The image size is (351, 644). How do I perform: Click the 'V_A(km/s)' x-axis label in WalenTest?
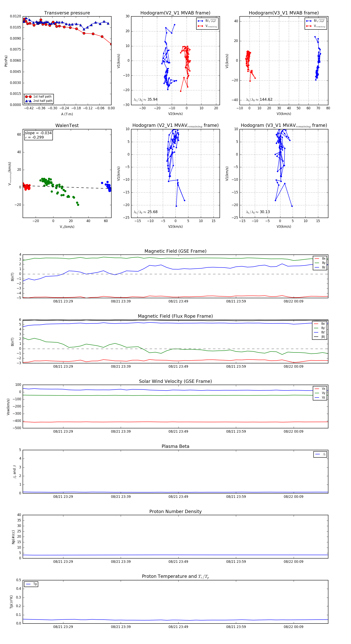tap(67, 227)
